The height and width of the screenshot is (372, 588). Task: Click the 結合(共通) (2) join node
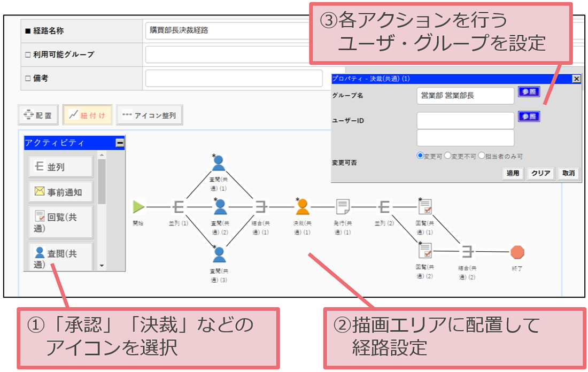tap(467, 251)
